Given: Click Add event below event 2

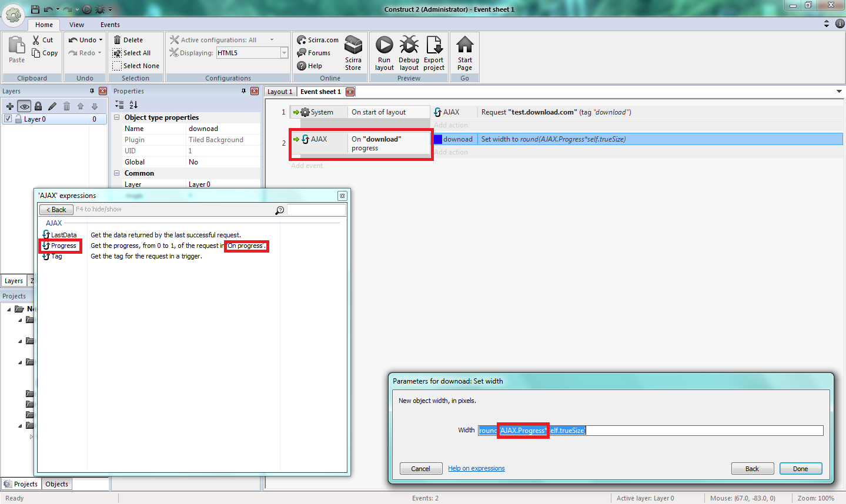Looking at the screenshot, I should [307, 166].
